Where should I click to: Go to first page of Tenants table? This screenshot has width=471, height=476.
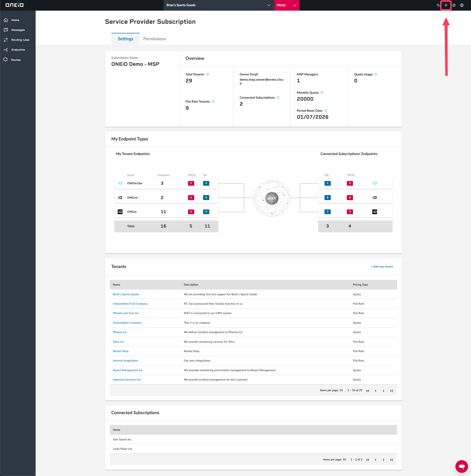click(x=368, y=391)
